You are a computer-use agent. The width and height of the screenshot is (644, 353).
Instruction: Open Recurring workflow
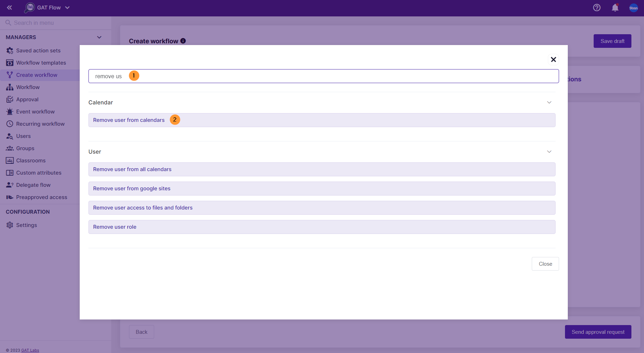tap(40, 124)
